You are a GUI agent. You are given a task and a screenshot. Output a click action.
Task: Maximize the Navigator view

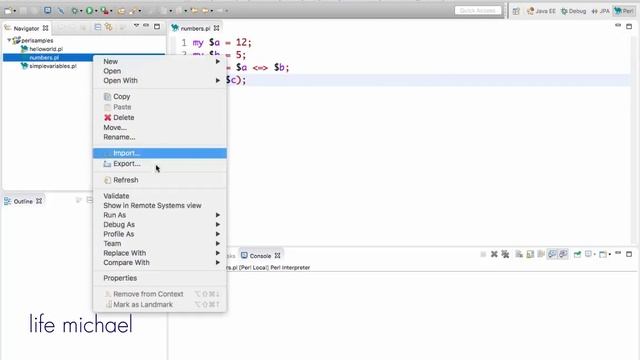pos(157,27)
